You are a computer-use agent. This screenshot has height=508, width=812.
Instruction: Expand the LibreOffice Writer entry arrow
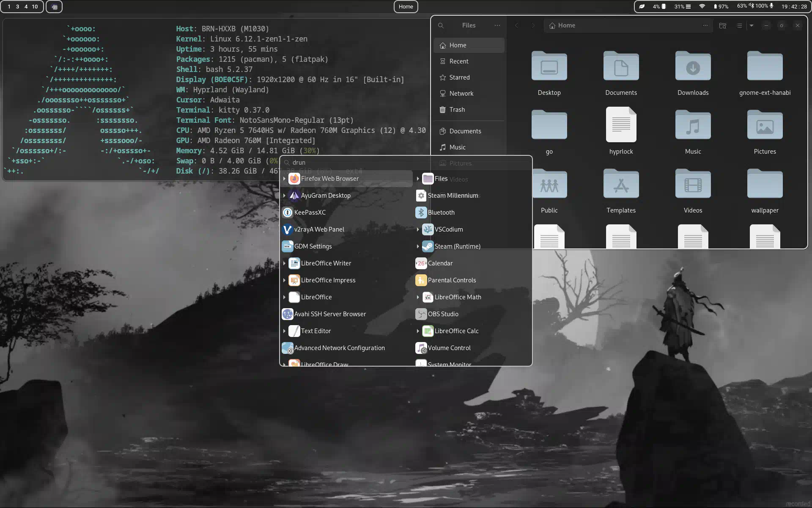(284, 263)
